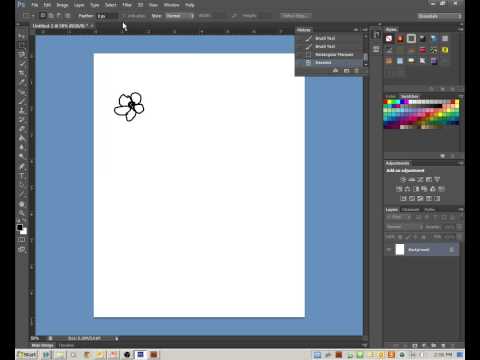Add a Brightness/Contrast adjustment

pyautogui.click(x=403, y=180)
